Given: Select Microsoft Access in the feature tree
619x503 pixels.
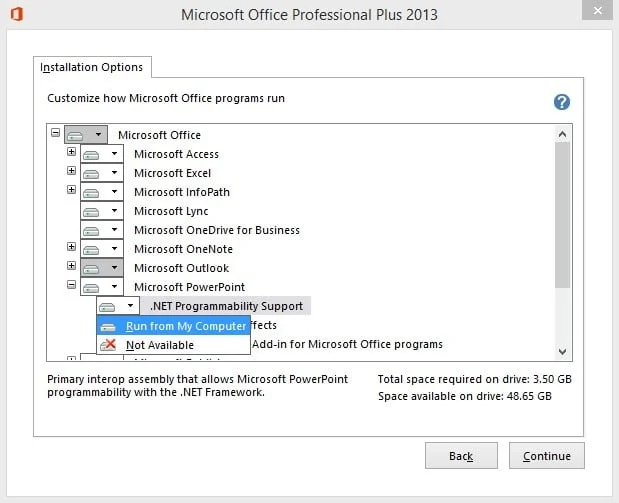Looking at the screenshot, I should pos(176,154).
